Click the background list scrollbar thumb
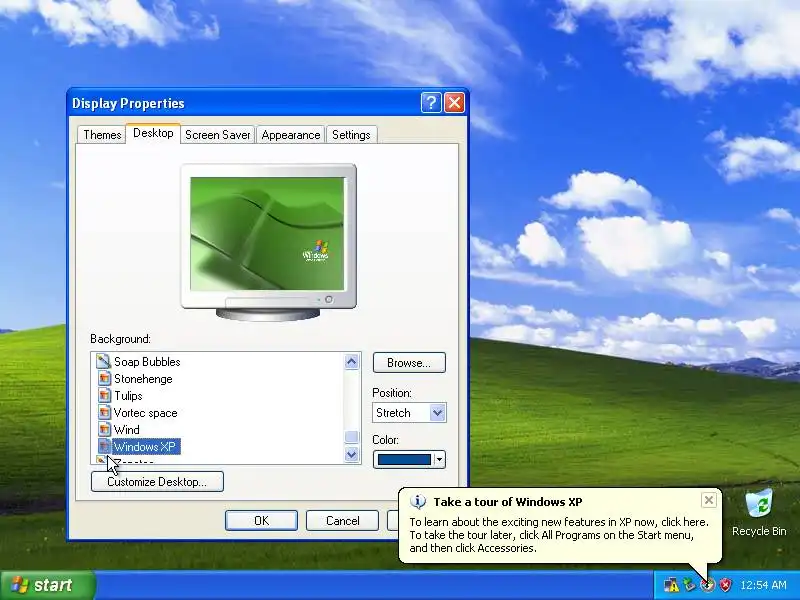 pos(351,437)
